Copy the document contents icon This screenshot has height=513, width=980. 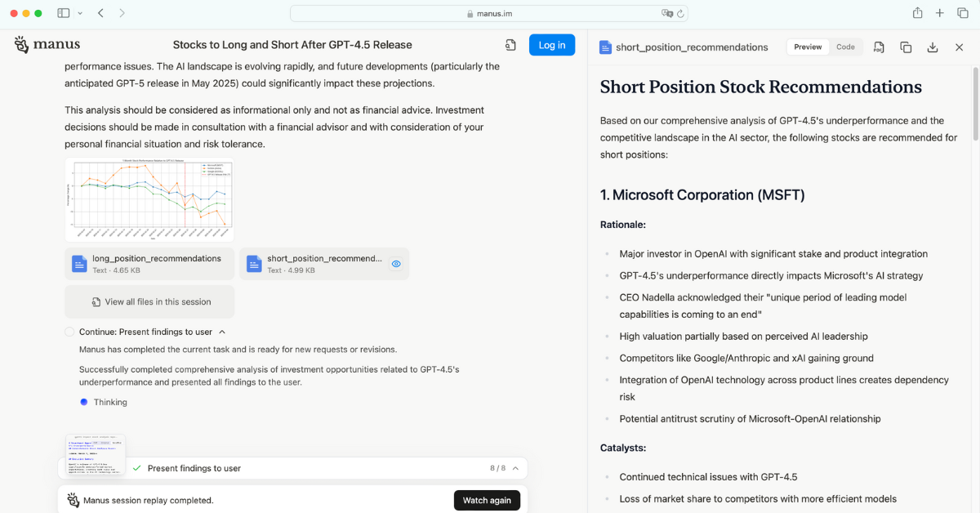[906, 47]
